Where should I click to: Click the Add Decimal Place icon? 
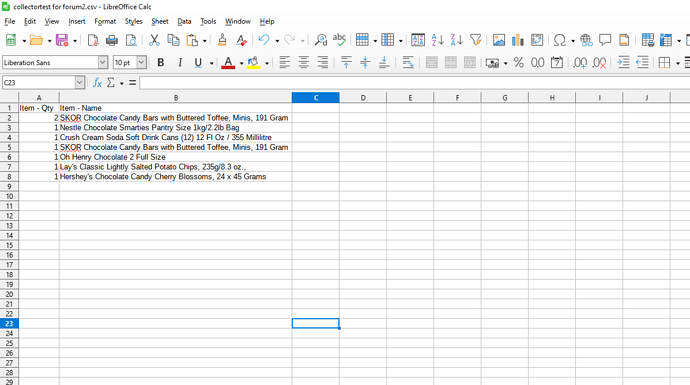tap(580, 62)
